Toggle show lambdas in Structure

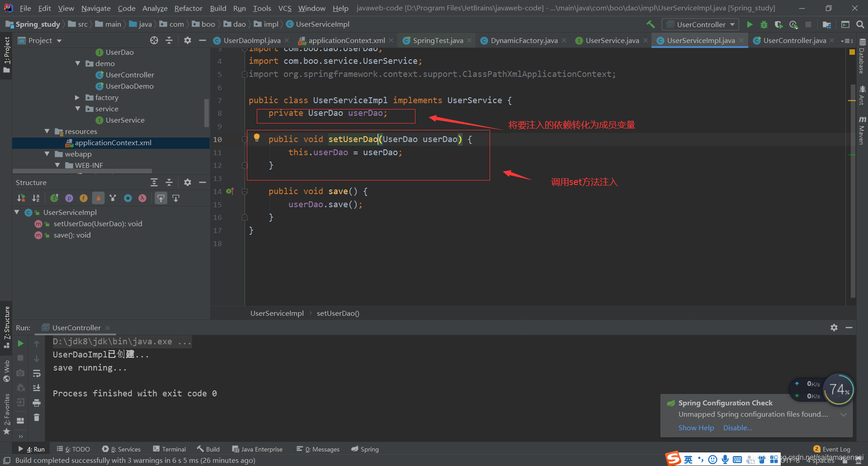(x=142, y=198)
